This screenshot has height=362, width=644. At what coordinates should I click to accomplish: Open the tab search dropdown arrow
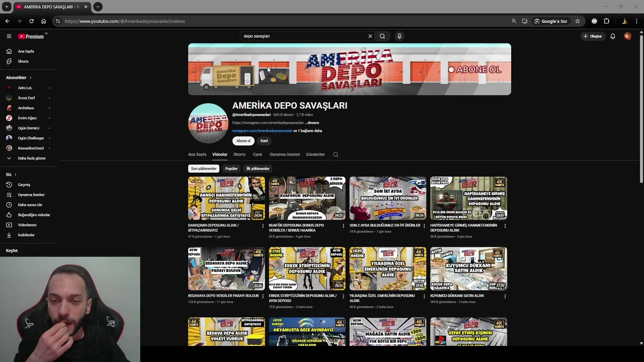coord(7,7)
